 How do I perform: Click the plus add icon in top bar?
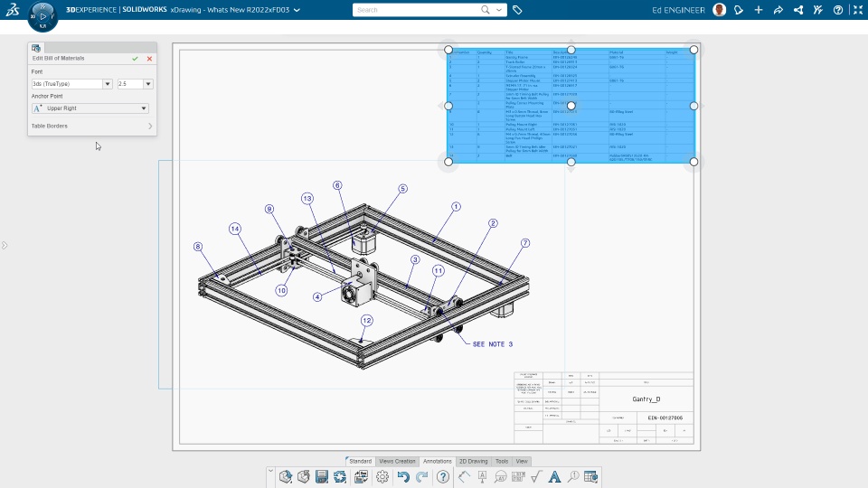[759, 10]
